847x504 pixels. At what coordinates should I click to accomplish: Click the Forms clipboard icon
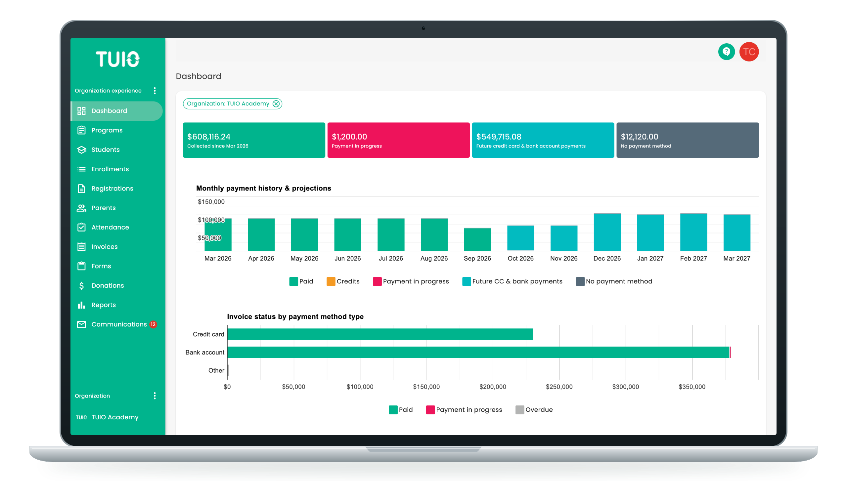(x=81, y=266)
